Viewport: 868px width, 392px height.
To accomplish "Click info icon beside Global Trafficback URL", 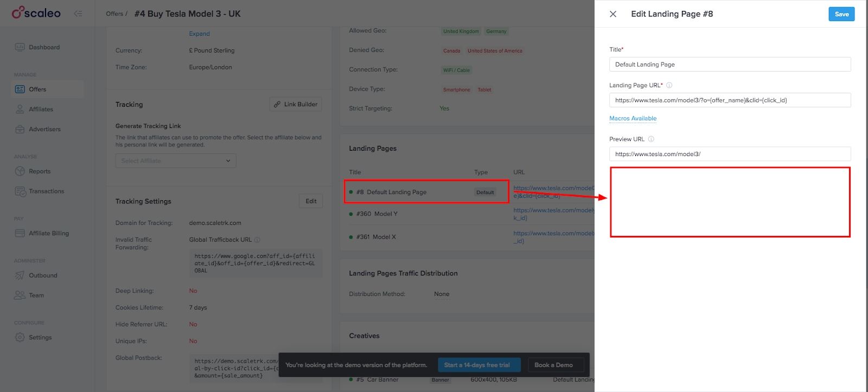I will point(257,240).
